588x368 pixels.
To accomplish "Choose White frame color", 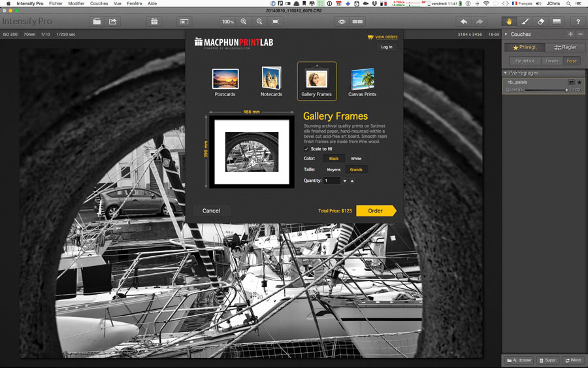I will point(356,159).
